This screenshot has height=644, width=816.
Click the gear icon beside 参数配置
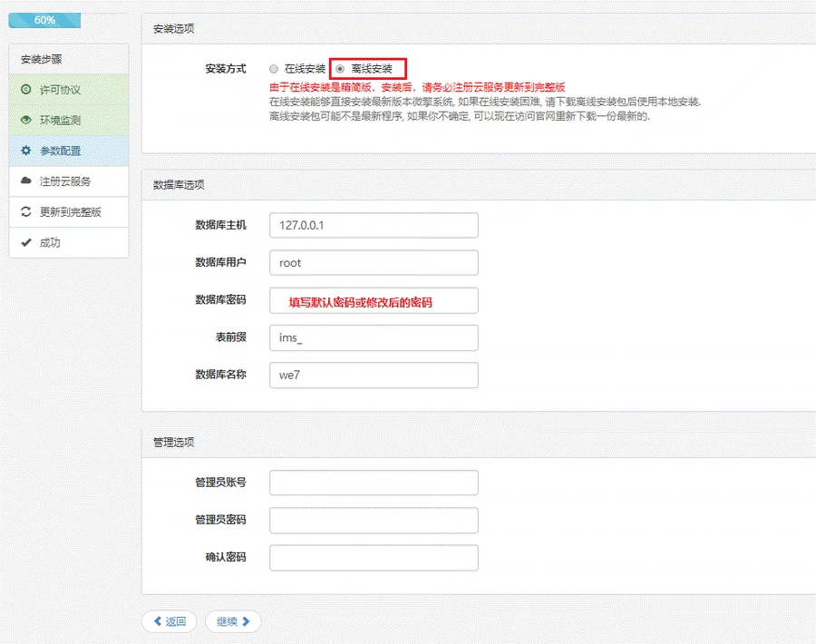point(26,151)
